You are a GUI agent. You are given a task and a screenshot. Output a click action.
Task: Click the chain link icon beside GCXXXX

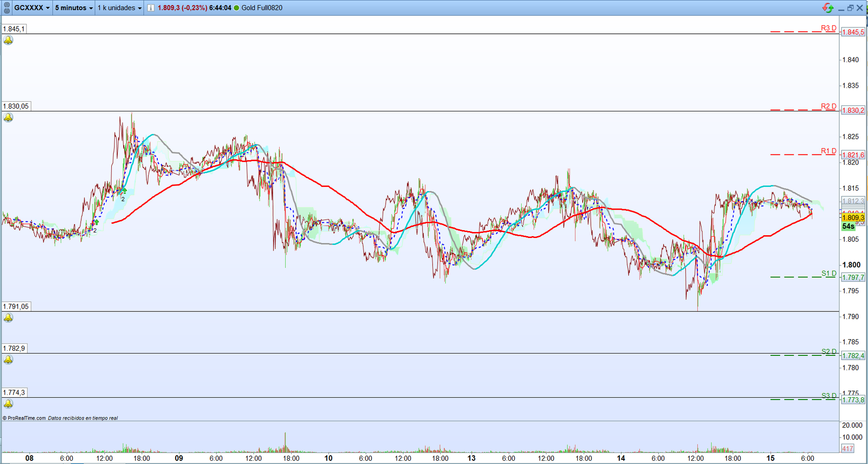coord(6,8)
